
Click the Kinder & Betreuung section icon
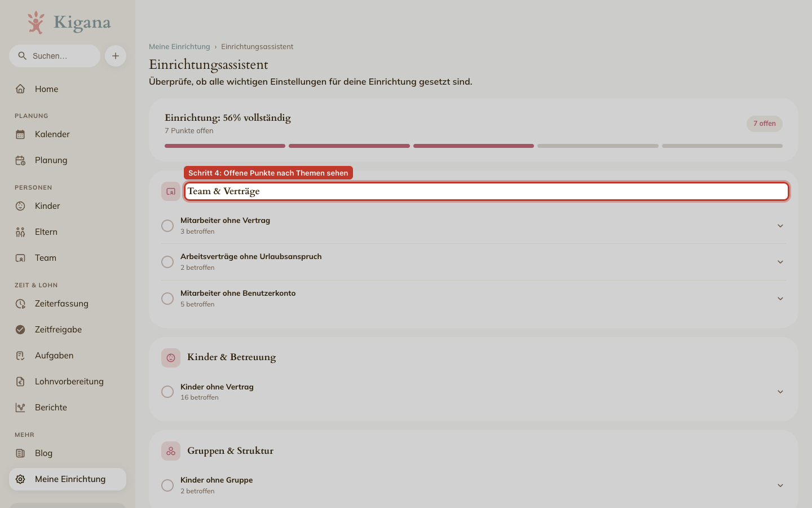click(171, 358)
